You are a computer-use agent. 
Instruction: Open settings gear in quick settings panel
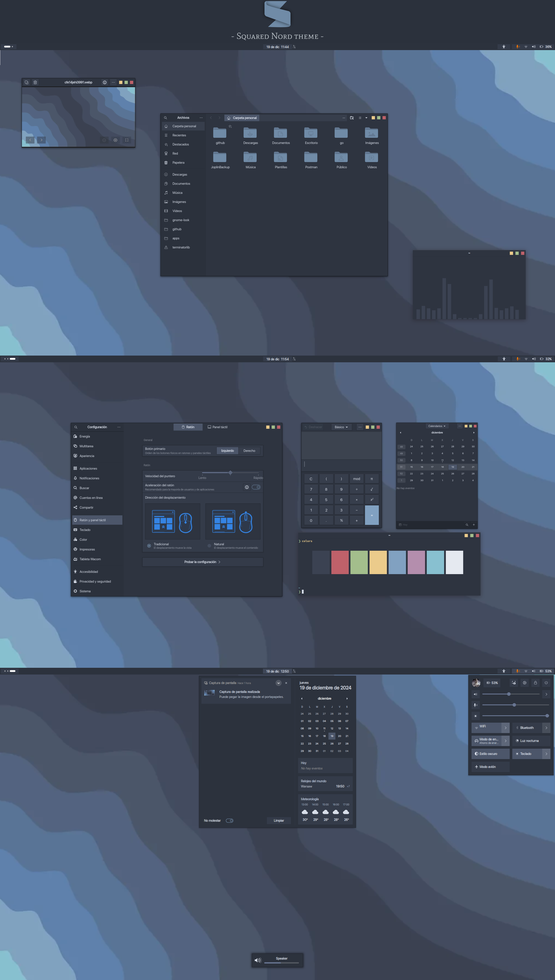(x=524, y=683)
